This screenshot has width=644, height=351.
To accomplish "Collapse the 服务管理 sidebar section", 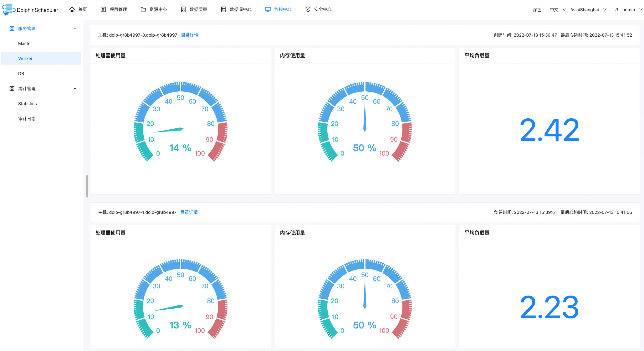I will (75, 28).
